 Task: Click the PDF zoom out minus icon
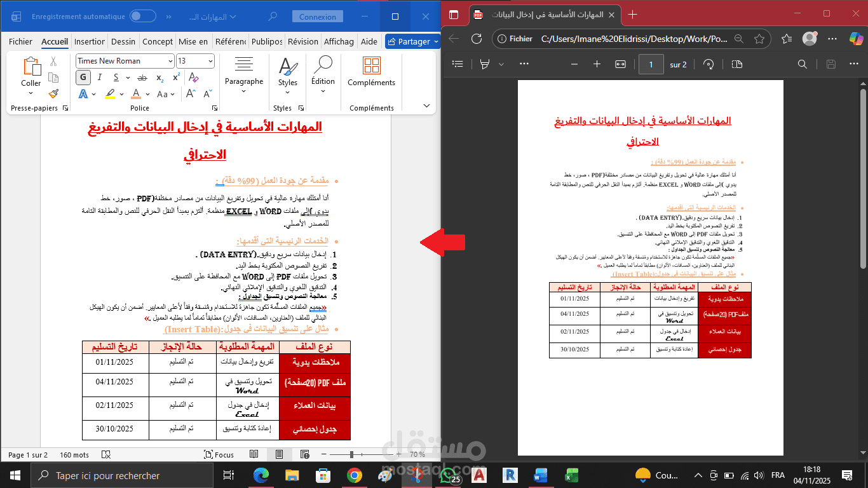click(574, 64)
